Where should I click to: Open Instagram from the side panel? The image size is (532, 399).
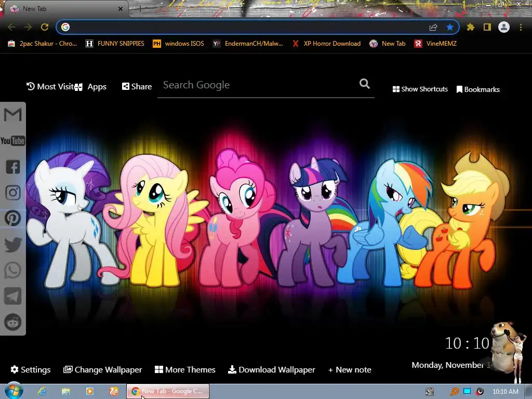(x=13, y=192)
